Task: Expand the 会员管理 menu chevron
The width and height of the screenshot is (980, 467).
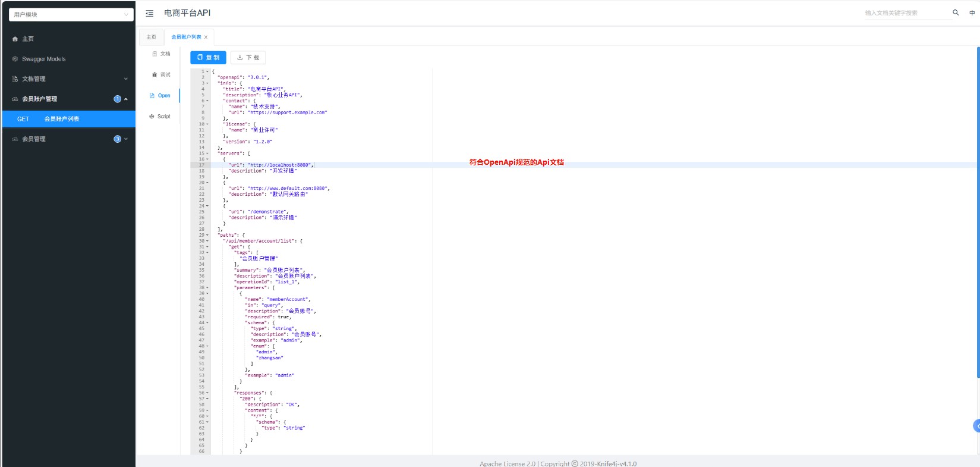Action: point(126,139)
